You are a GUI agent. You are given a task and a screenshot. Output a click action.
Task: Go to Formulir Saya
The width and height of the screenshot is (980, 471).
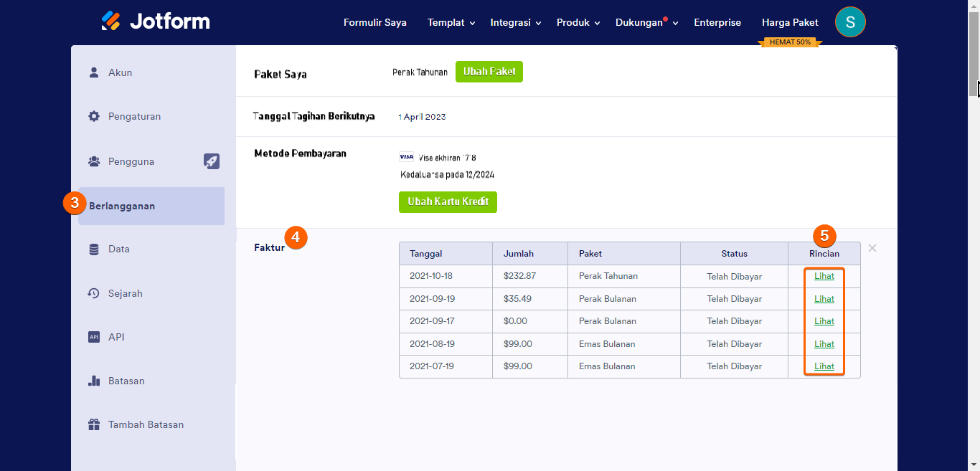pyautogui.click(x=375, y=23)
